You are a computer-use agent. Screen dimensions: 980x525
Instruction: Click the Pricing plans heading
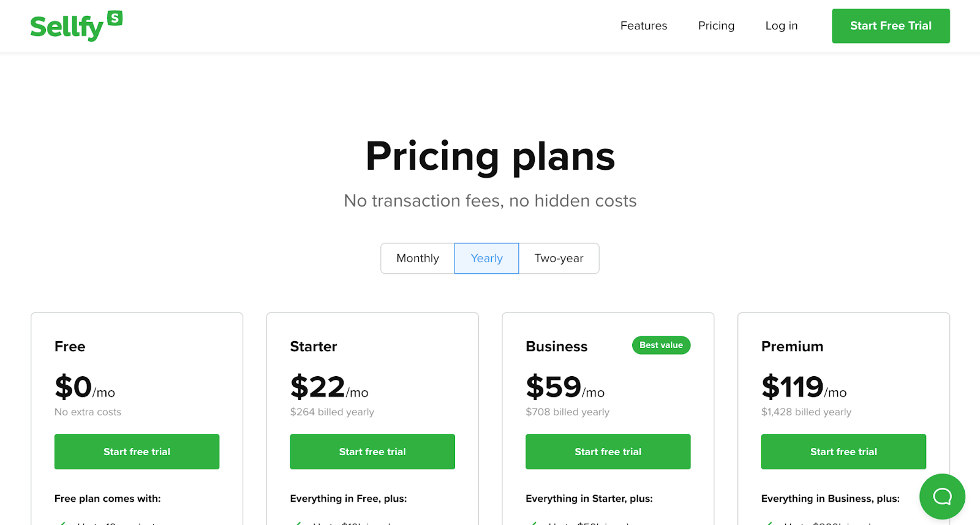[x=490, y=157]
